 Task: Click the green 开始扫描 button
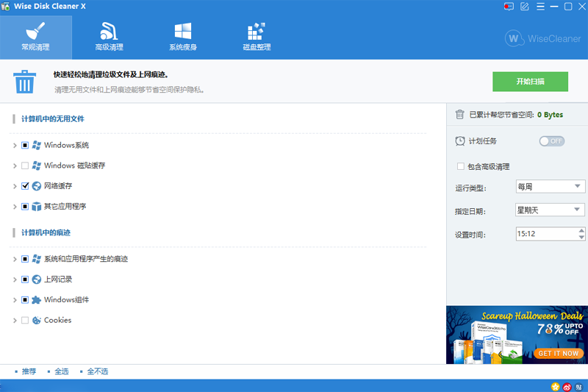[x=530, y=82]
